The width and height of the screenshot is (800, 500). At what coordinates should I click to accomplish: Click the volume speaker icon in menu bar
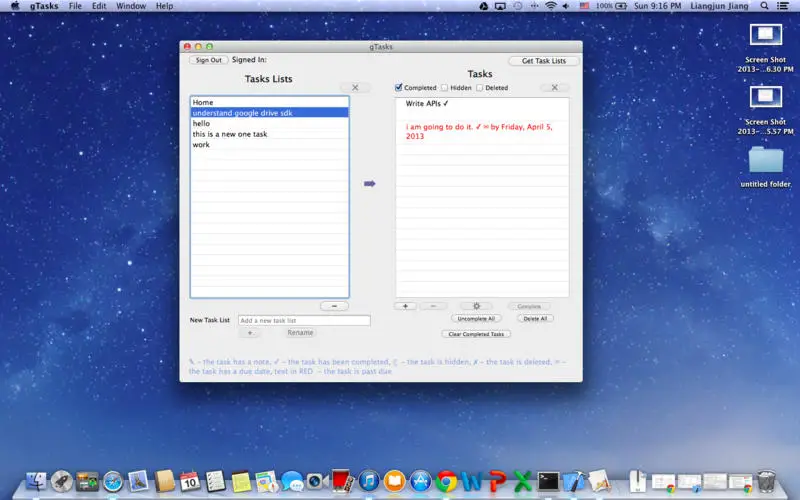[x=566, y=6]
